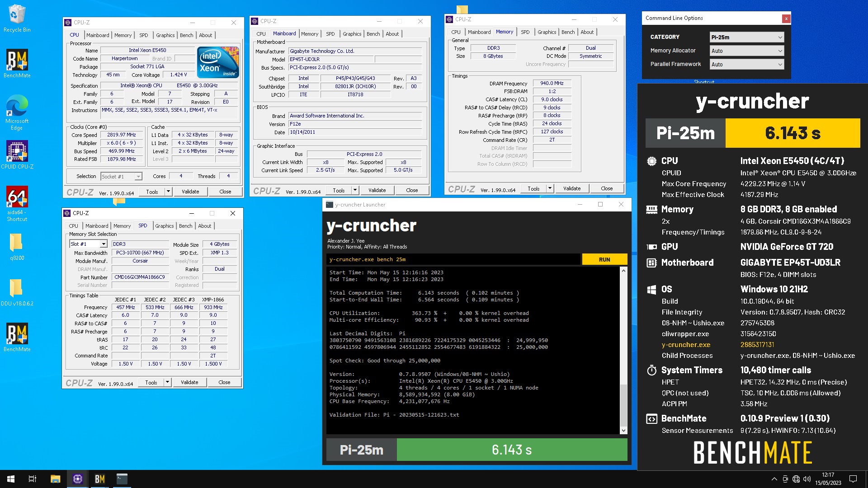Open aida64 Shortcut on desktop
The image size is (868, 488).
point(17,203)
